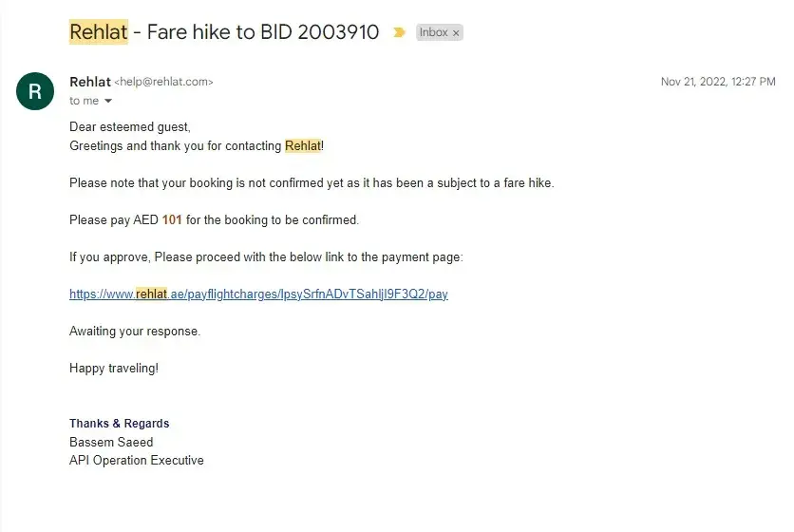The height and width of the screenshot is (532, 794).
Task: Click the "to me" recipient text
Action: click(x=84, y=101)
